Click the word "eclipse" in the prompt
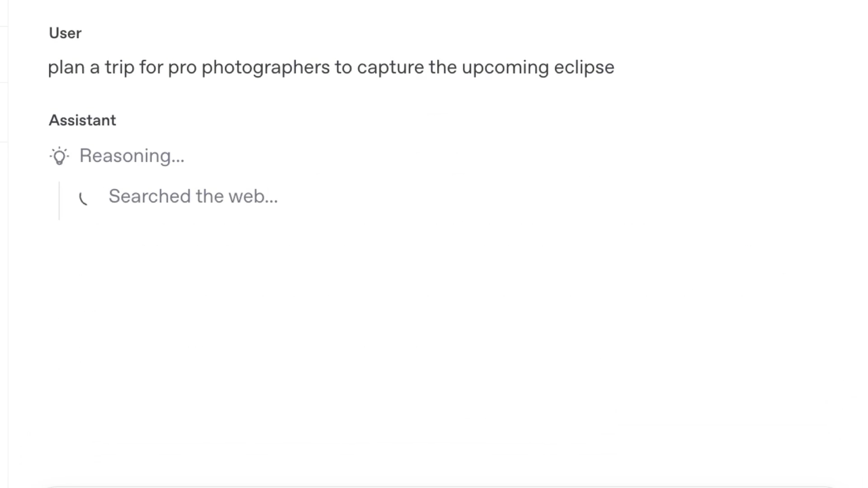Viewport: 868px width, 488px height. click(x=584, y=67)
